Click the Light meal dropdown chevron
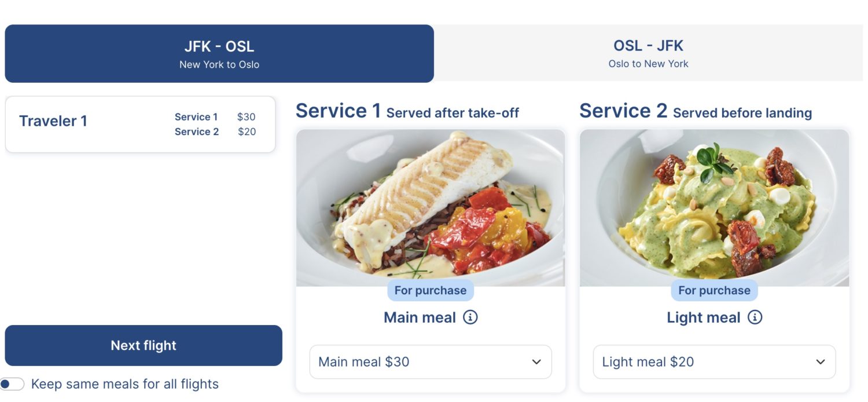The width and height of the screenshot is (868, 402). 820,361
